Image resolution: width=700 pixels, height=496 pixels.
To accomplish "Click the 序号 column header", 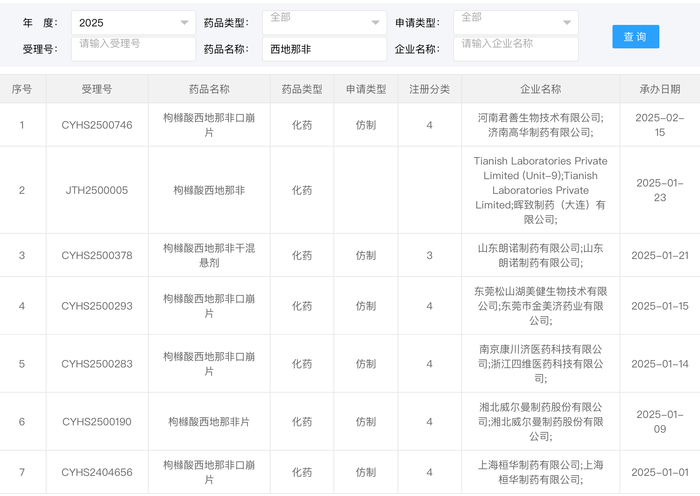I will pyautogui.click(x=22, y=89).
